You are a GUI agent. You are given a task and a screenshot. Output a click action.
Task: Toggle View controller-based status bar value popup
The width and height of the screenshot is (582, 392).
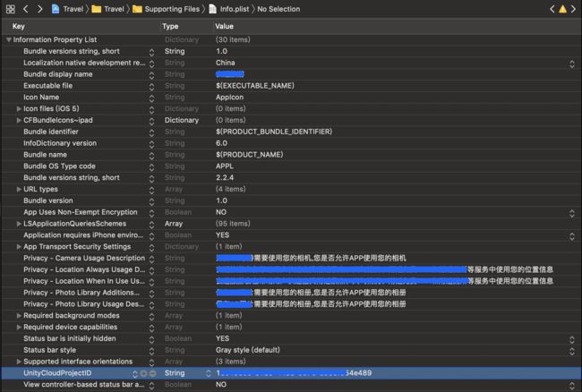point(572,386)
